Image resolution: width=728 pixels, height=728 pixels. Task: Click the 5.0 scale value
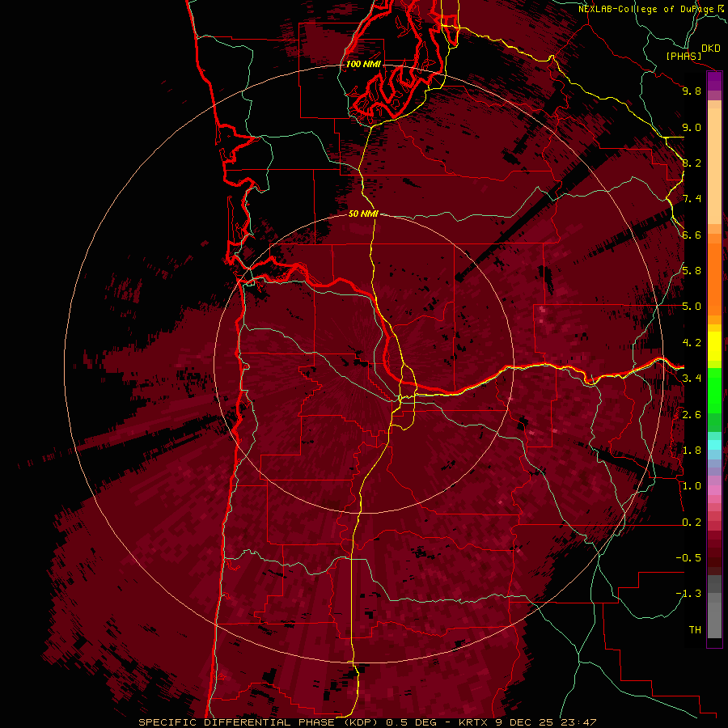pyautogui.click(x=692, y=307)
